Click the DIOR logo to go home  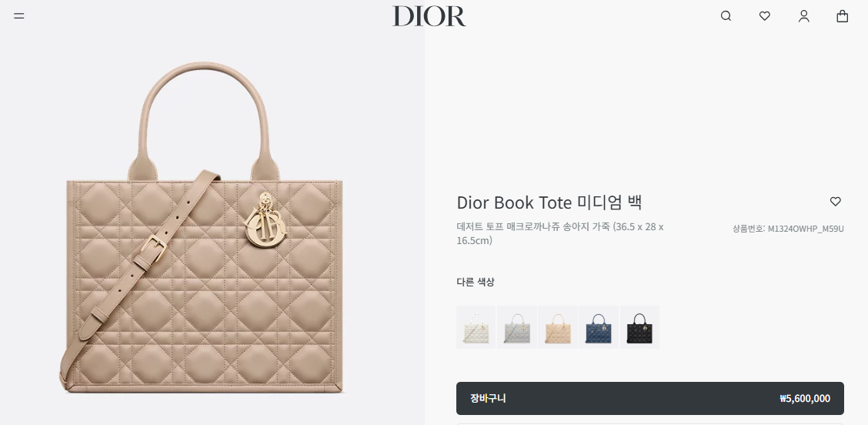[429, 16]
